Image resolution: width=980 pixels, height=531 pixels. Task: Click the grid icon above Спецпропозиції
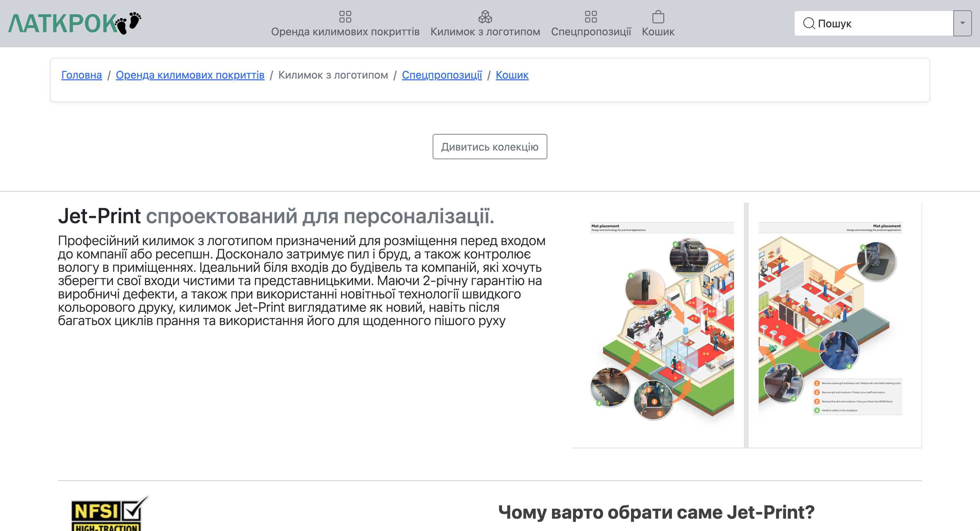[591, 17]
